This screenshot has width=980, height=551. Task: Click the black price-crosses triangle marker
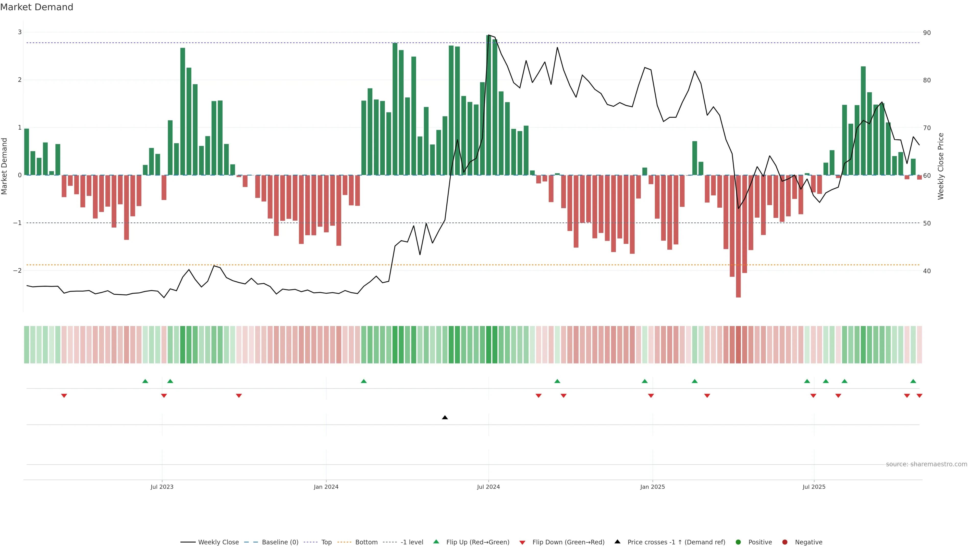pyautogui.click(x=445, y=418)
